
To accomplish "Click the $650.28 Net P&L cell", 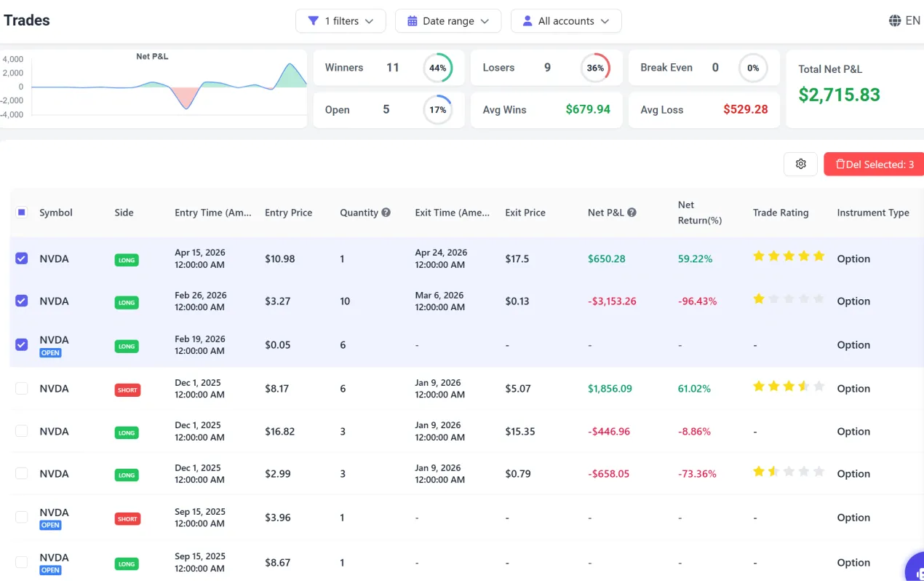I will 606,258.
